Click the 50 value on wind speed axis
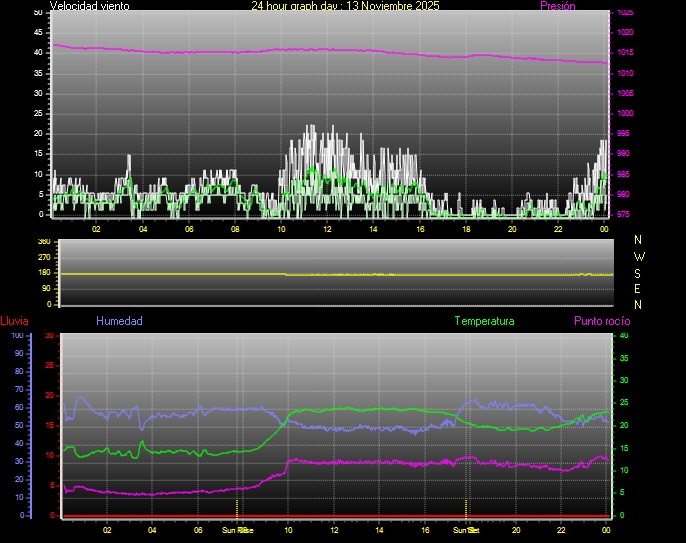Image resolution: width=686 pixels, height=543 pixels. [x=38, y=12]
